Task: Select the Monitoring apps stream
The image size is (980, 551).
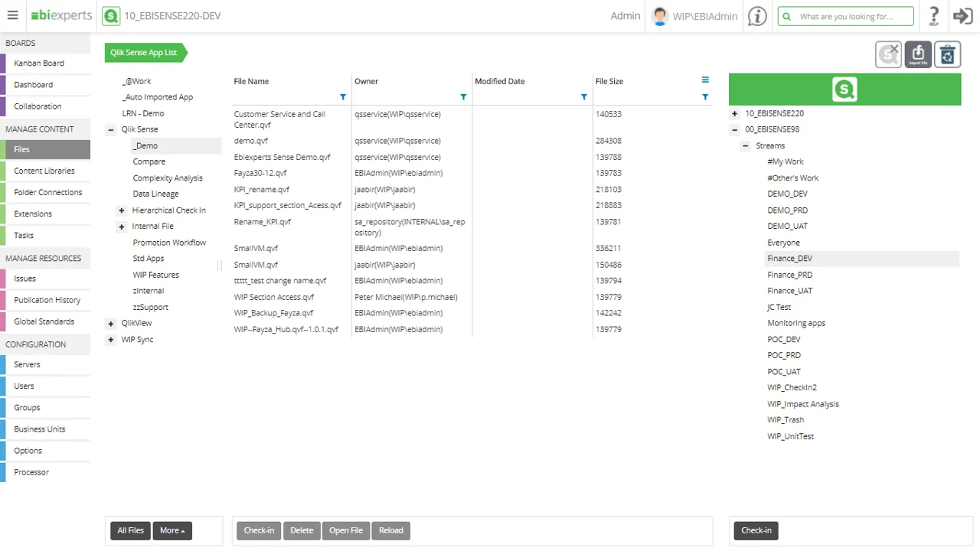Action: [x=796, y=324]
